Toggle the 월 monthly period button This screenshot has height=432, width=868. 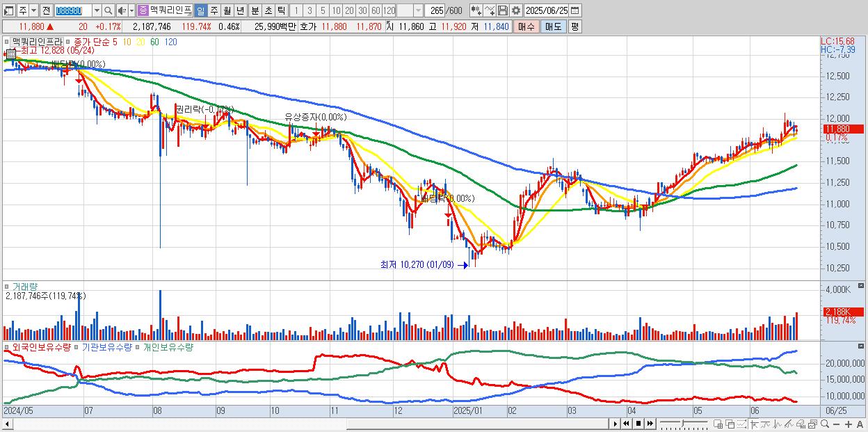coord(227,10)
